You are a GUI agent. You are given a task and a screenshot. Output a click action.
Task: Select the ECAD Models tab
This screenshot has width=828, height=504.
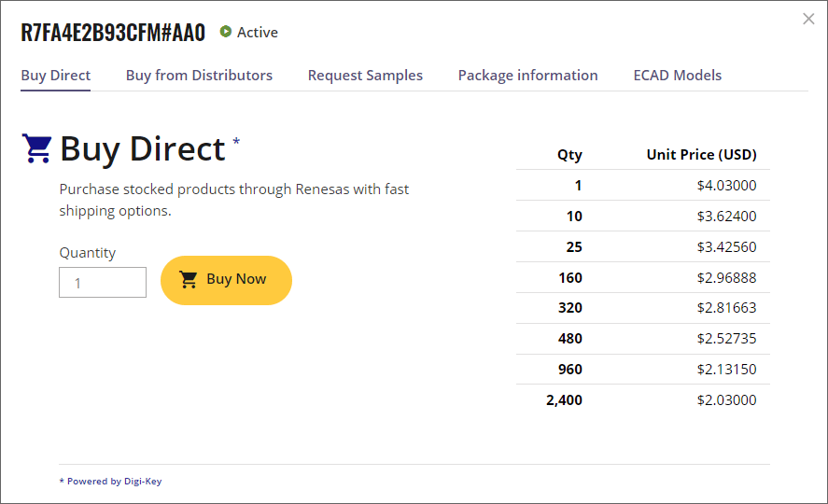[x=677, y=76]
